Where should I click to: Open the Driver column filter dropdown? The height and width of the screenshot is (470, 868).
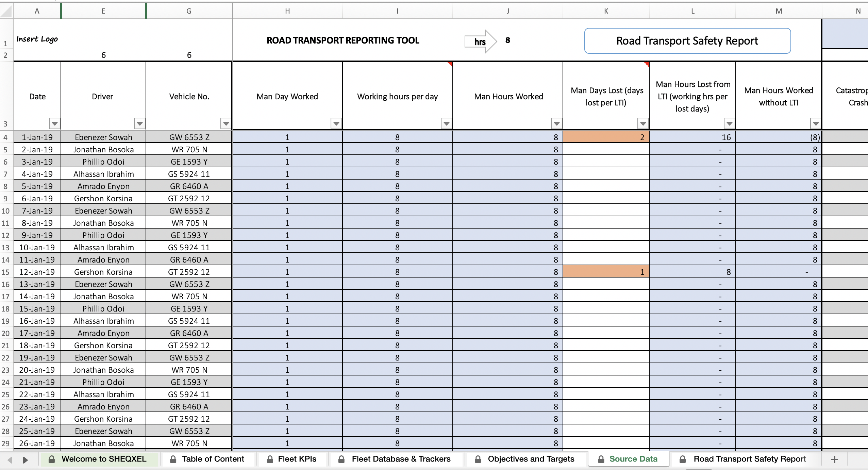point(140,123)
